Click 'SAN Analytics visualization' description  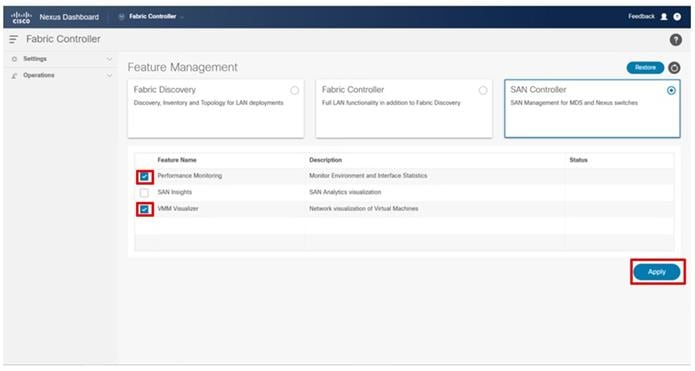(345, 192)
